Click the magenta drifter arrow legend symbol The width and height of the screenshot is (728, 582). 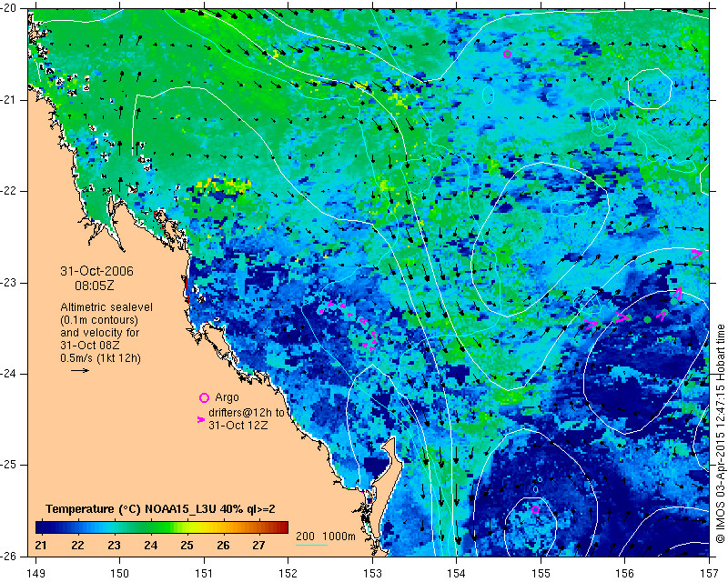[x=201, y=419]
